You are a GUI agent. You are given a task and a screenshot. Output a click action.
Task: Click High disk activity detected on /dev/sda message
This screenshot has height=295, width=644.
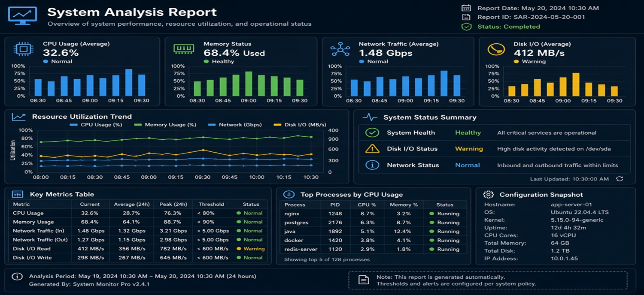[x=554, y=149]
